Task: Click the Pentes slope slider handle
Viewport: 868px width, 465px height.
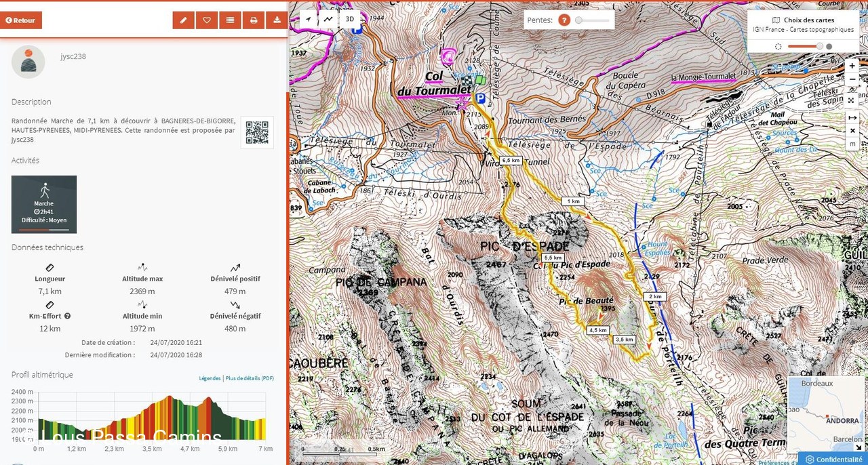Action: tap(578, 20)
